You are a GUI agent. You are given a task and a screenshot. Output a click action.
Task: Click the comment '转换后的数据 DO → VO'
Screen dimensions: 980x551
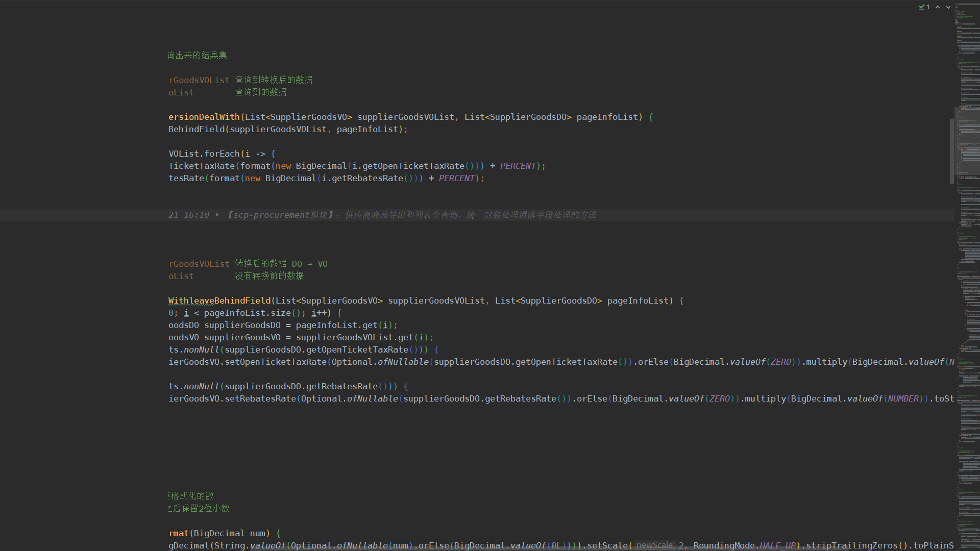click(281, 264)
